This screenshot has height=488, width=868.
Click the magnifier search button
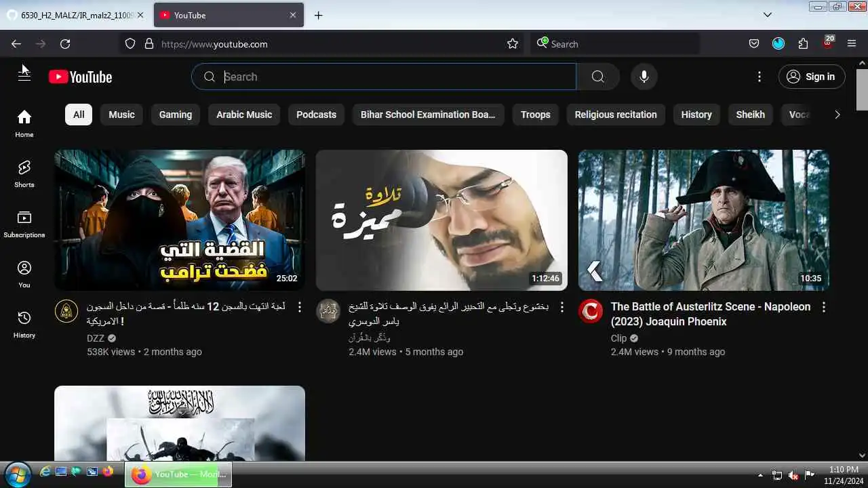point(597,77)
